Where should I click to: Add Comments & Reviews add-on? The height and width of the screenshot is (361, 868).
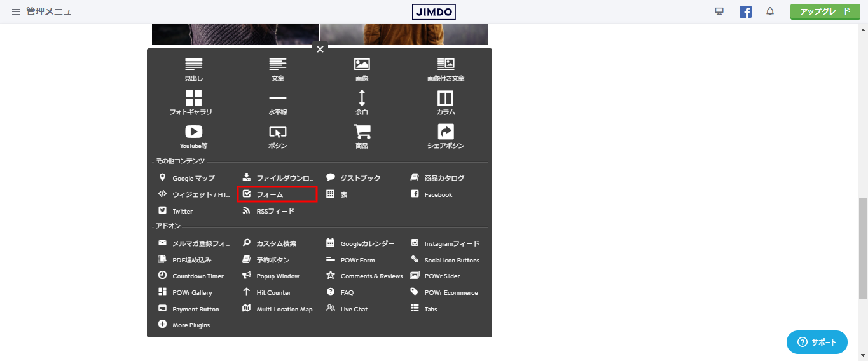coord(364,276)
